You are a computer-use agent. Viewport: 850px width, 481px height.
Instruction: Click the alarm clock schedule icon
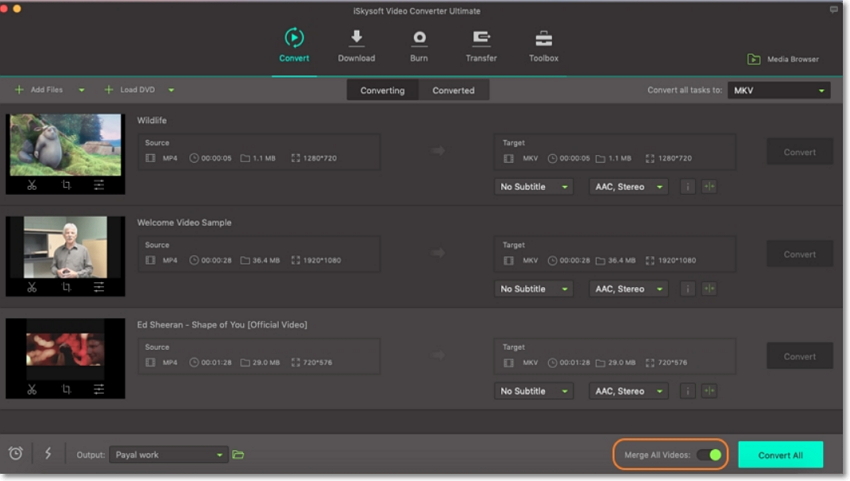tap(16, 454)
